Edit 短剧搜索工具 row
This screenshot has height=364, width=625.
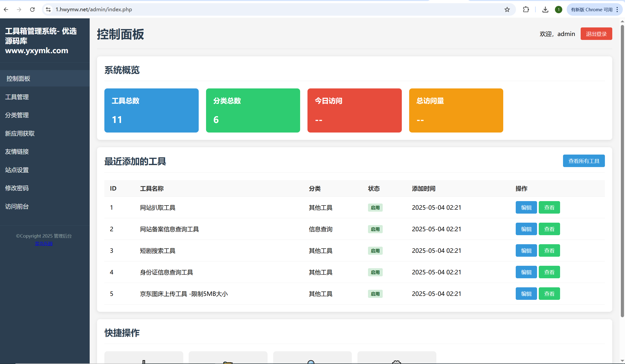pyautogui.click(x=526, y=250)
